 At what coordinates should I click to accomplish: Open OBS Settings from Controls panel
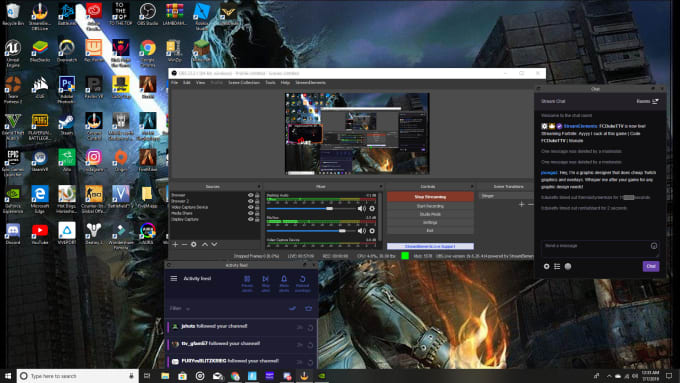coord(430,223)
